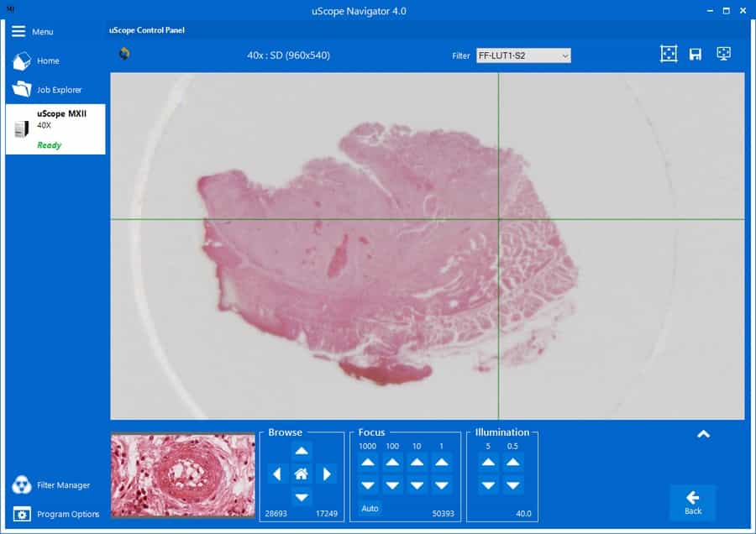This screenshot has width=756, height=534.
Task: Open the Filter FF-LUT1-S2 dropdown
Action: click(x=523, y=55)
